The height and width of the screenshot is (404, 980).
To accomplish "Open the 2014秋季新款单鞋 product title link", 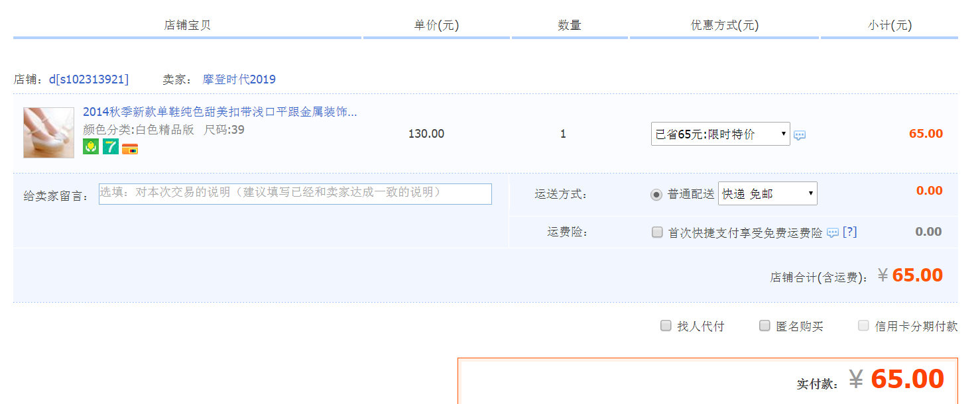I will (x=219, y=112).
